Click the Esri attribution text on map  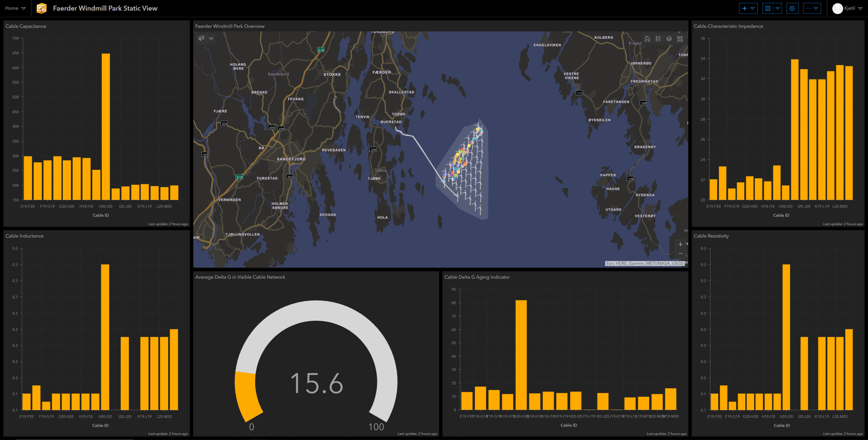tap(644, 263)
